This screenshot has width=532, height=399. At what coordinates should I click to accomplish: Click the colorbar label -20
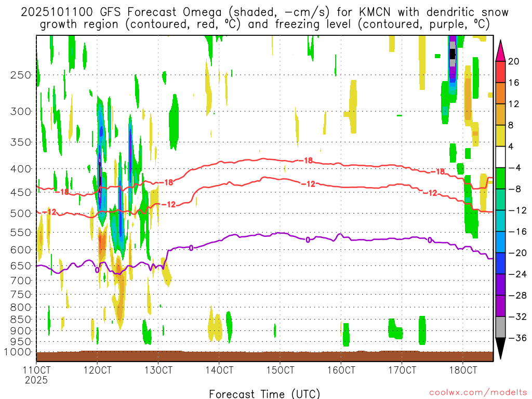517,253
